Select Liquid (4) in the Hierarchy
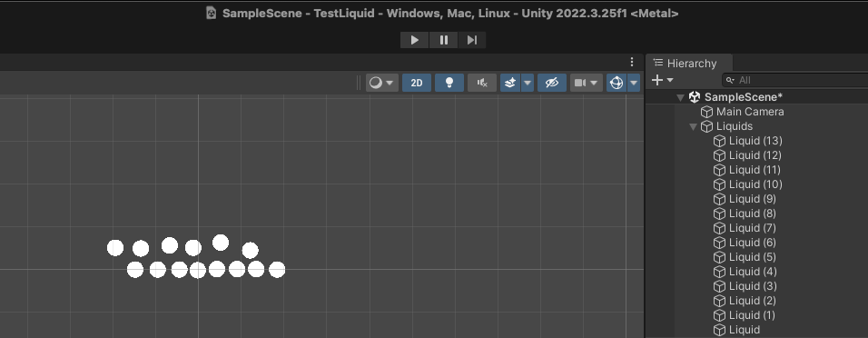Screen dimensions: 868x338 tap(753, 272)
